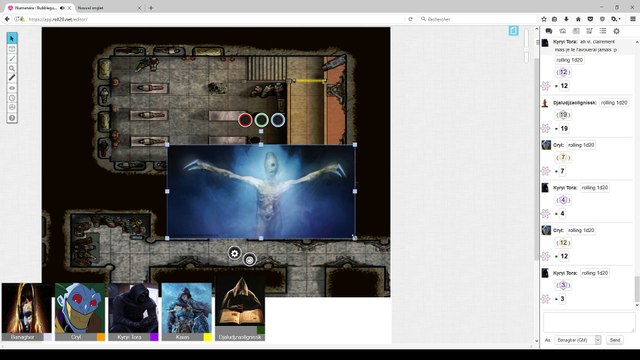Click the shield extension icon

pos(602,19)
